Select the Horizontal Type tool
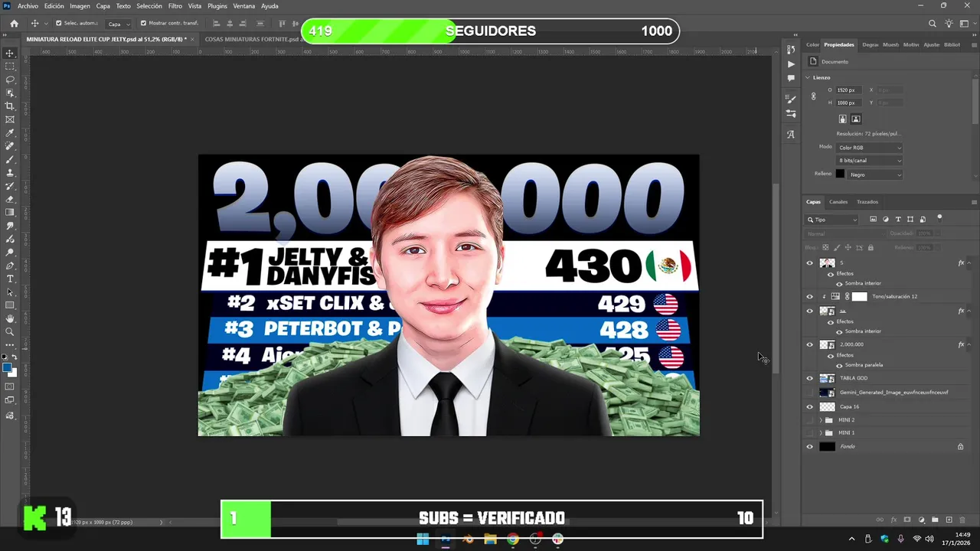Image resolution: width=980 pixels, height=551 pixels. pos(10,279)
